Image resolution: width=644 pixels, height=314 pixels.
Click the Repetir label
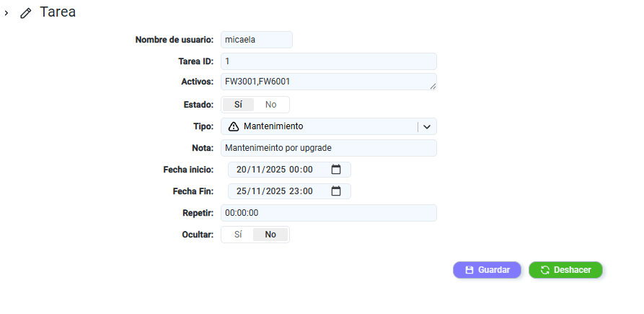198,213
